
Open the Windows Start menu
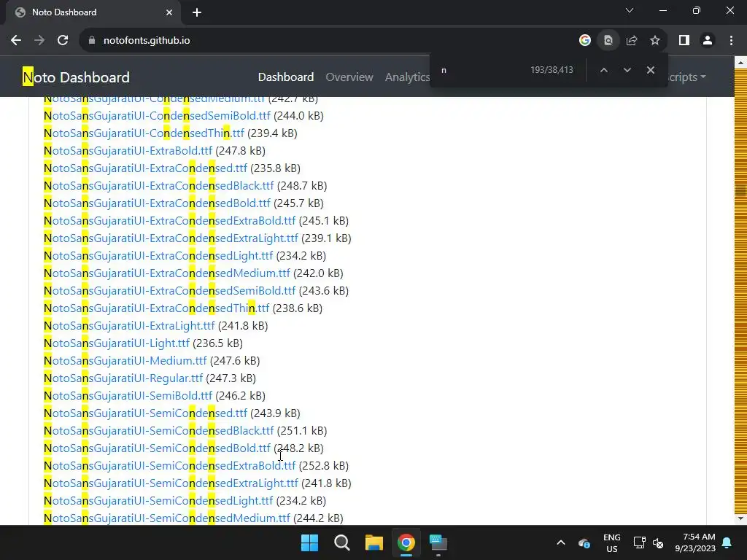click(309, 542)
